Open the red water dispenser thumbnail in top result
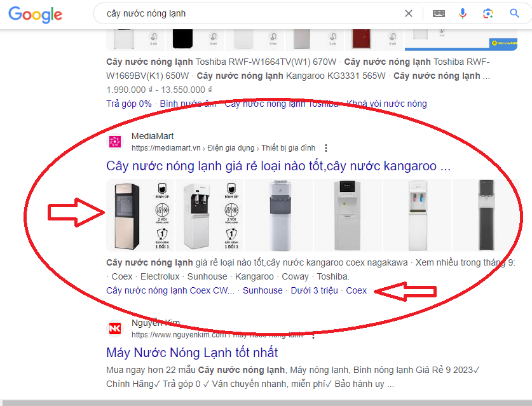The height and width of the screenshot is (406, 532). [x=374, y=39]
